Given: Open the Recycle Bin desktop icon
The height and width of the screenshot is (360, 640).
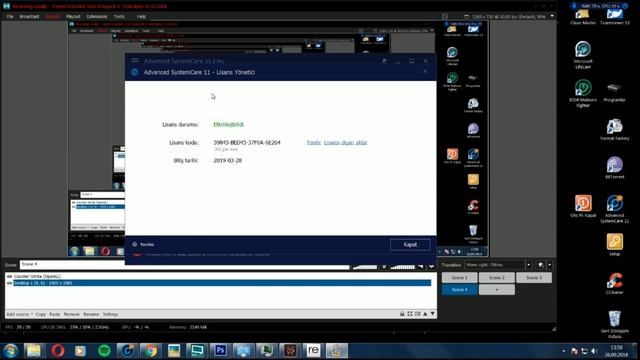Looking at the screenshot, I should pos(614,324).
